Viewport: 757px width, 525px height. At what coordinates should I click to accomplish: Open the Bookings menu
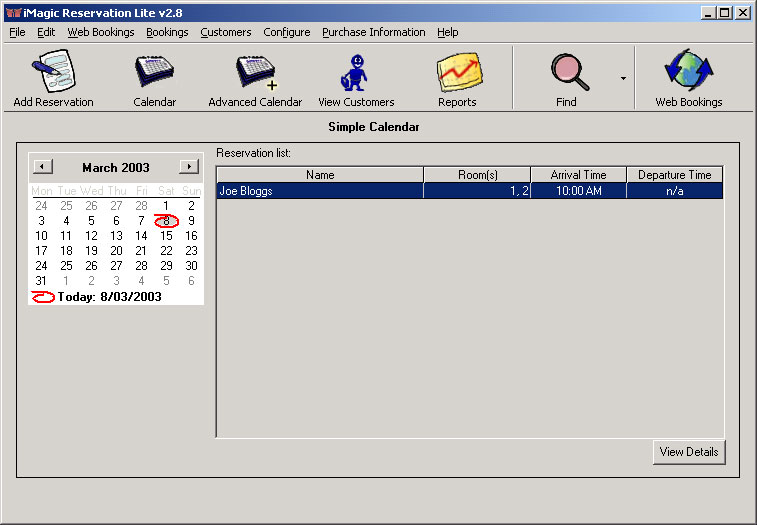click(x=167, y=32)
